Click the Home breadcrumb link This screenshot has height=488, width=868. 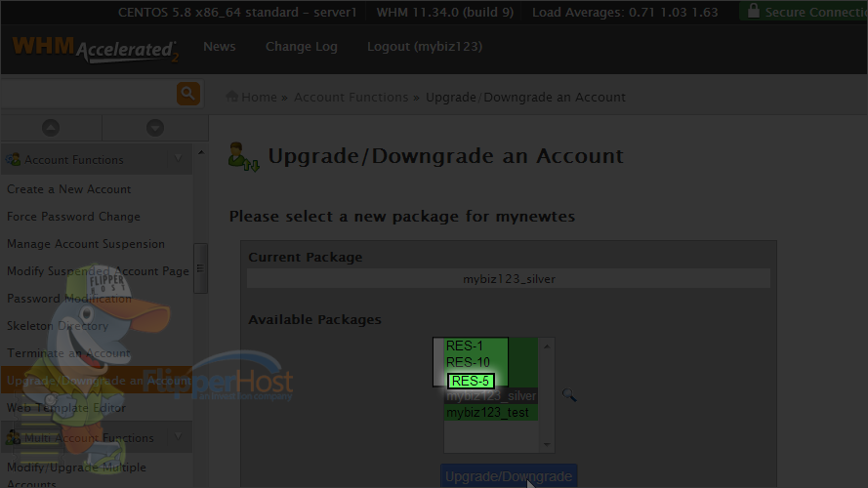[x=259, y=97]
